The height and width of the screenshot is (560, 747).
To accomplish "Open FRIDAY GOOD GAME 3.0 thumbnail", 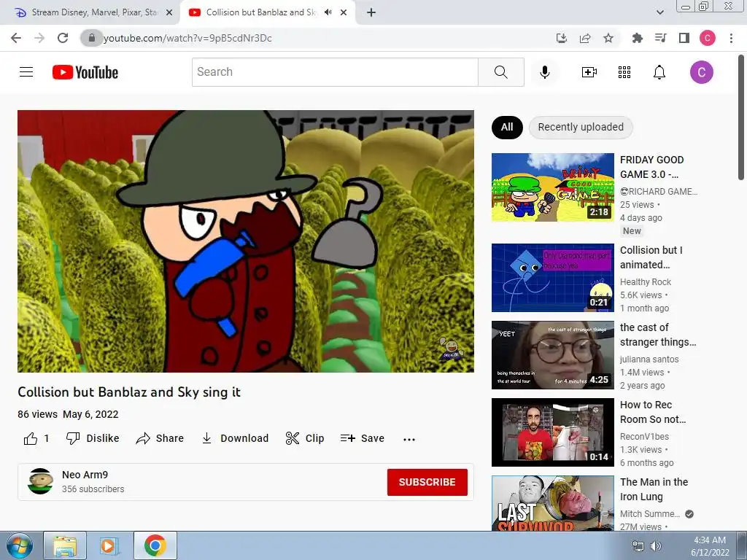I will 553,187.
